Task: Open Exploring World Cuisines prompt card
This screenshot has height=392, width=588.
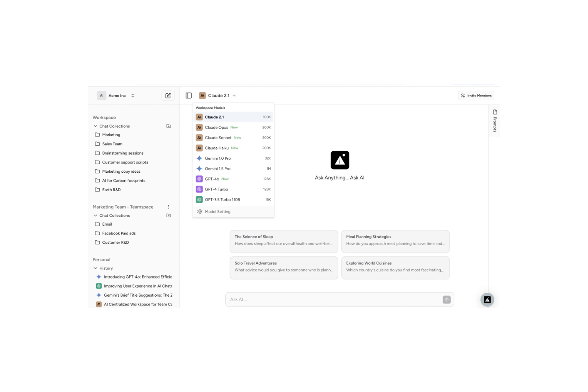Action: coord(395,268)
